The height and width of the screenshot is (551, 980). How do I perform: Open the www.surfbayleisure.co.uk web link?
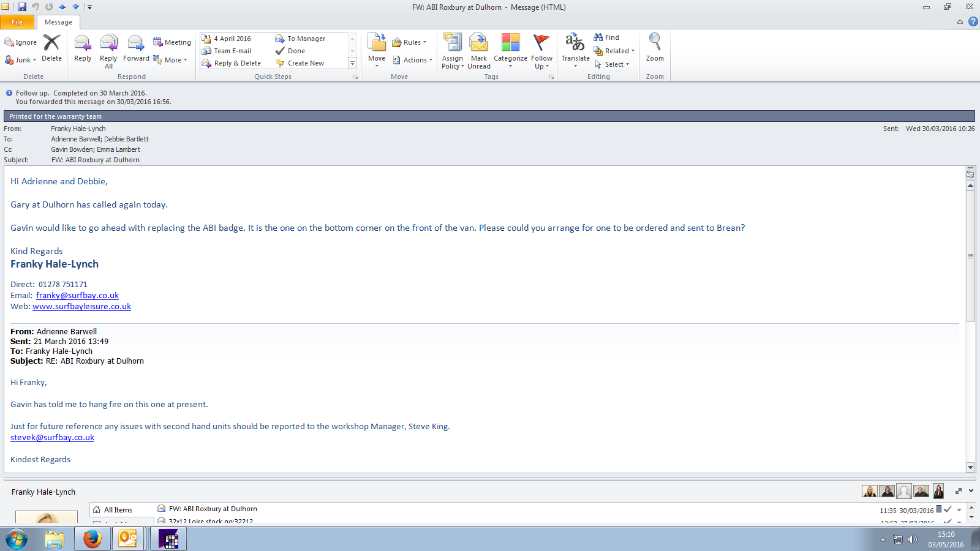click(x=81, y=306)
